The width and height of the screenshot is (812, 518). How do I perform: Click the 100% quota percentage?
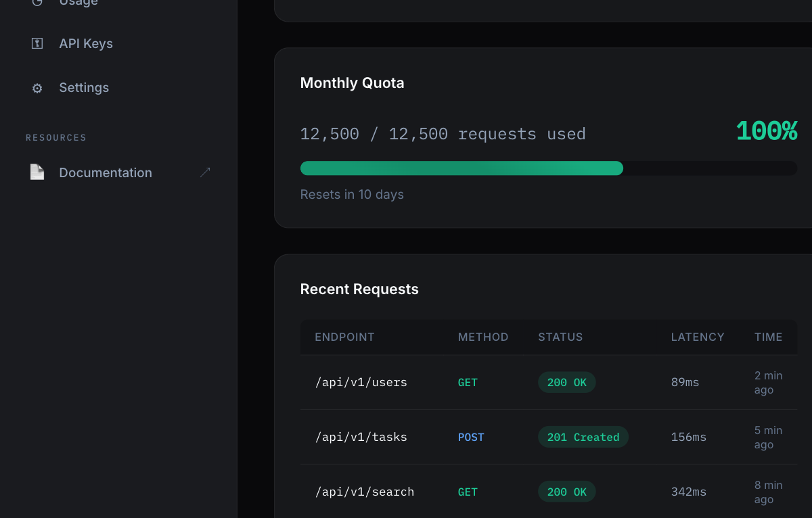[766, 131]
